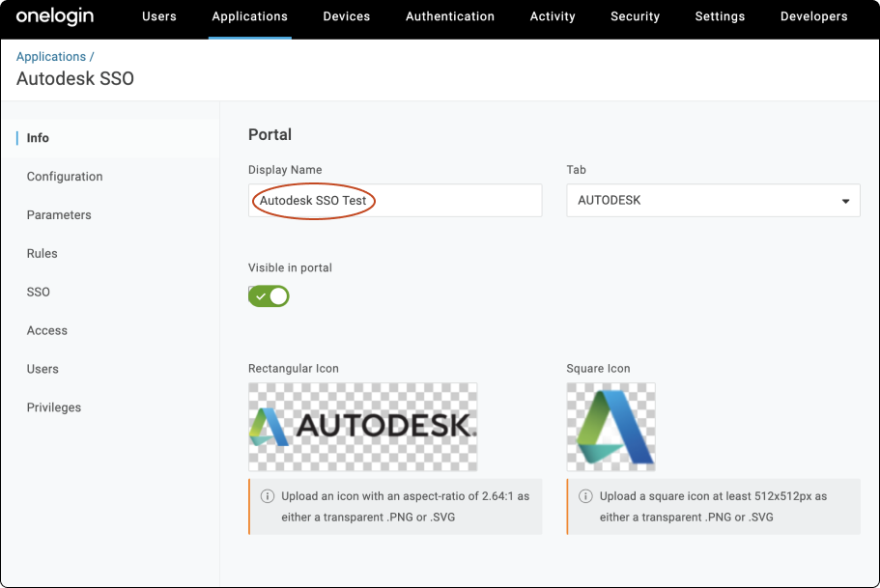Click the Tab dropdown chevron arrow

[847, 200]
